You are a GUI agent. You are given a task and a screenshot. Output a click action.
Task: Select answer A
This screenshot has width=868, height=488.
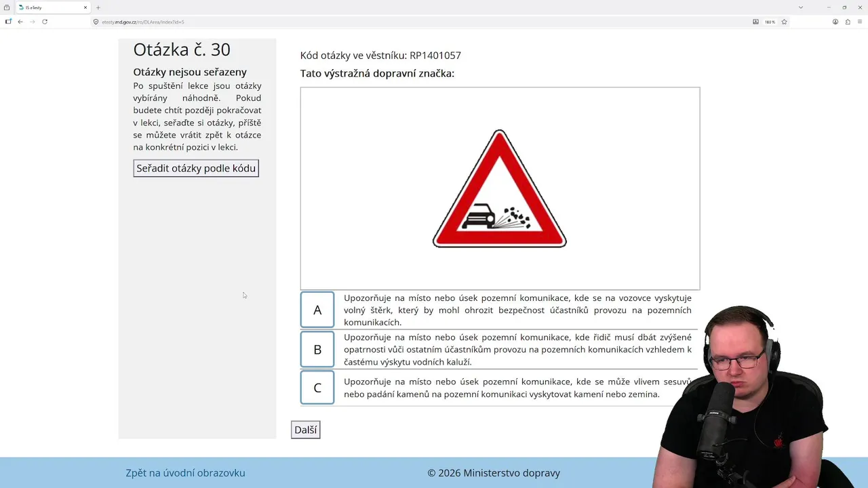click(x=317, y=310)
